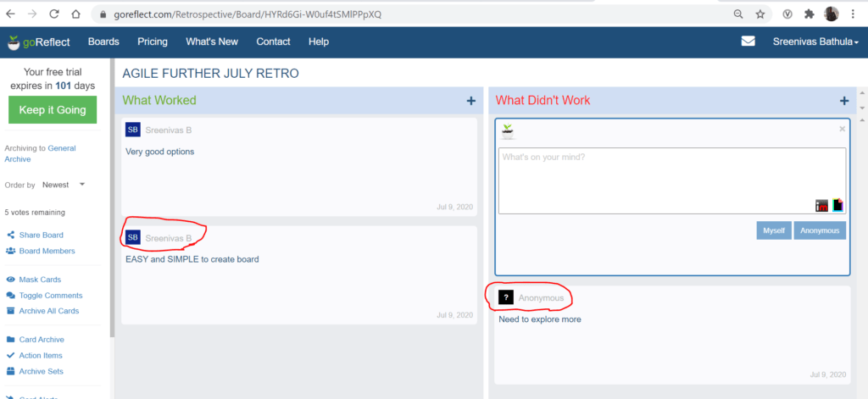Click Very good options card text
This screenshot has width=868, height=399.
(x=160, y=151)
